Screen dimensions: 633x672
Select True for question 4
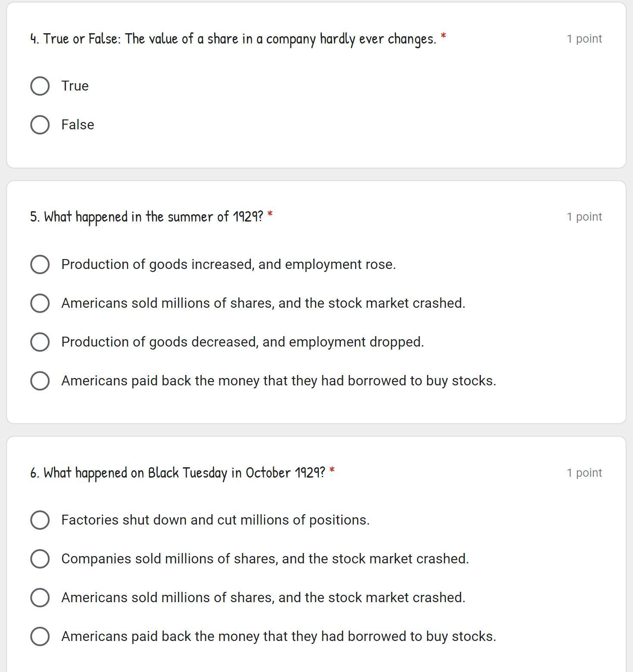click(x=40, y=86)
